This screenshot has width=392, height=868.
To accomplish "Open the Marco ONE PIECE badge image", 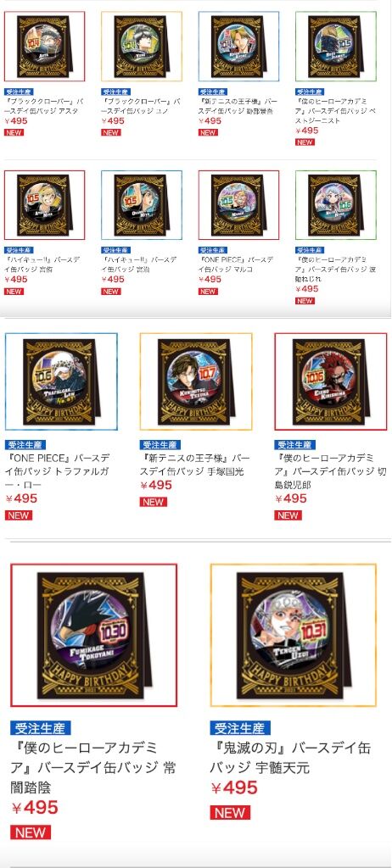I will [239, 205].
